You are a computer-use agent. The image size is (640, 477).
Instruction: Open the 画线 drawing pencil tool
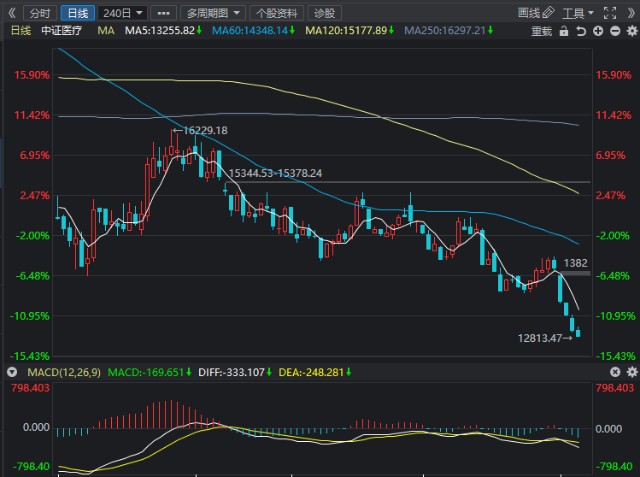[536, 13]
